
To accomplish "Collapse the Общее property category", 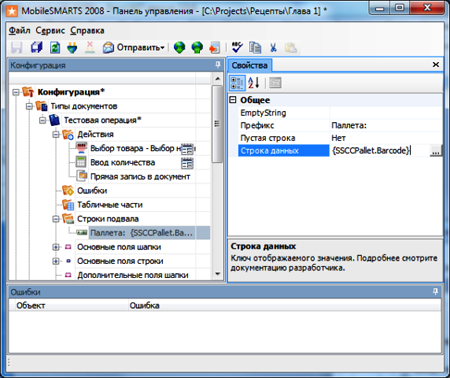I will pos(233,100).
